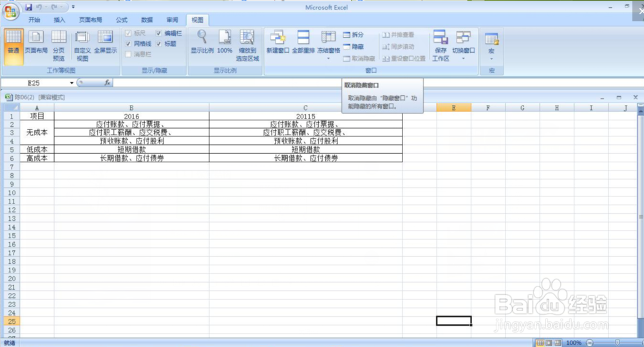Toggle the Gridlines (网格线) checkbox
Image resolution: width=644 pixels, height=347 pixels.
pyautogui.click(x=128, y=44)
